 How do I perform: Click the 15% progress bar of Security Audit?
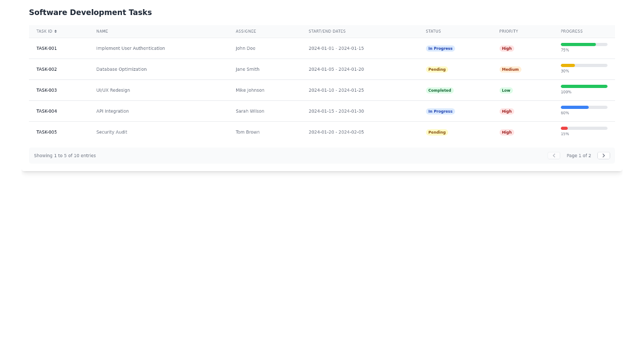(x=584, y=128)
